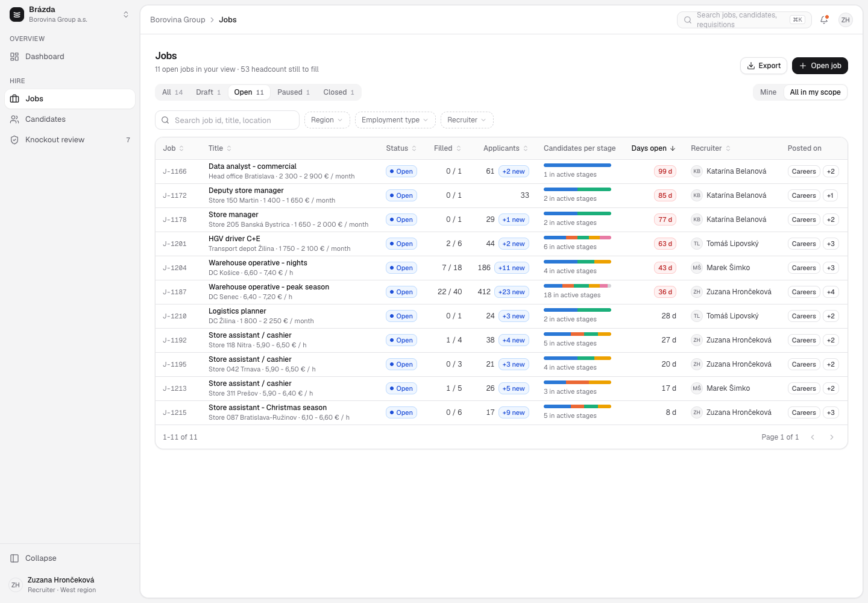Switch scope toggle to Mine
Screen dimensions: 868x603
click(768, 92)
